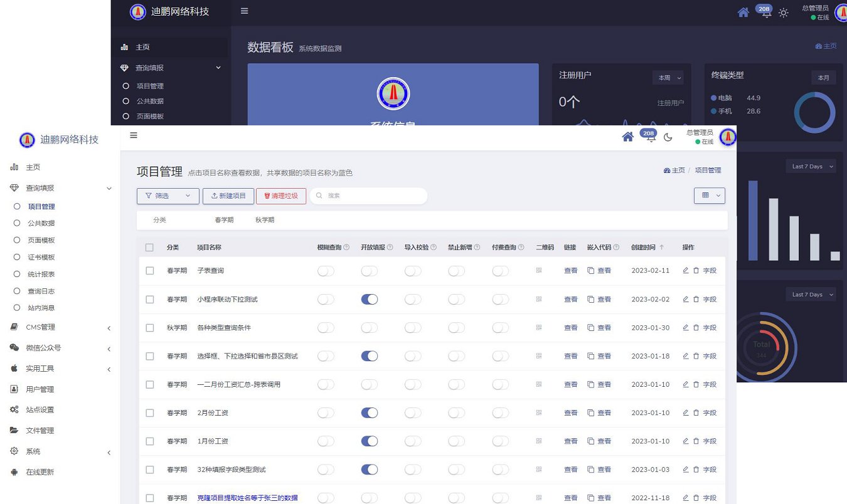The width and height of the screenshot is (847, 504).
Task: Click the sun icon in dark header
Action: pos(783,13)
